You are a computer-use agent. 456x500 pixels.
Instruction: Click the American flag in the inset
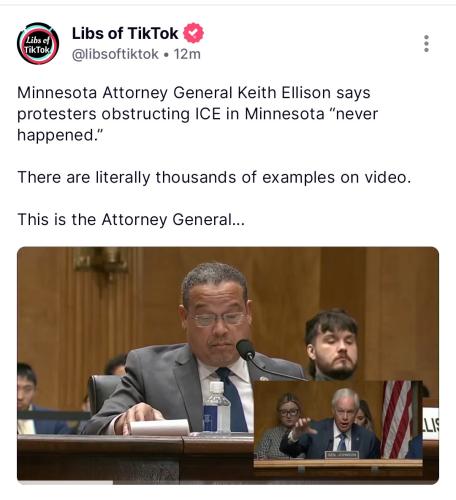[397, 419]
